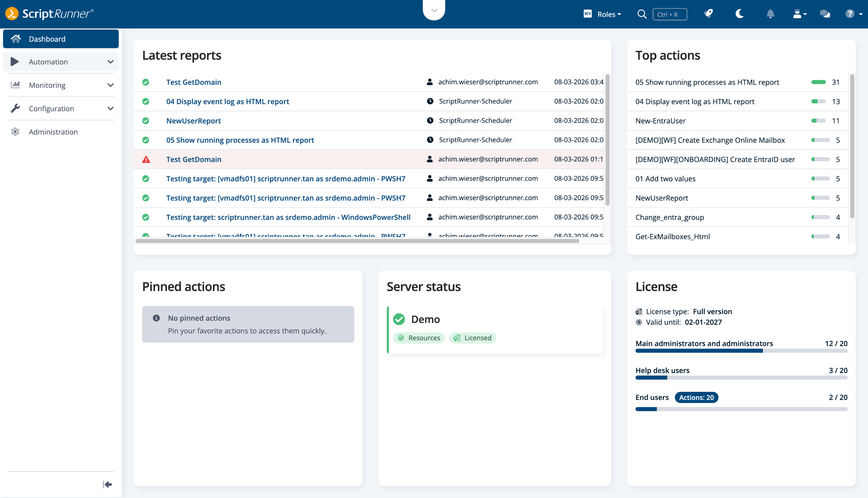Open WindowsPowerShell testing target report

point(288,217)
